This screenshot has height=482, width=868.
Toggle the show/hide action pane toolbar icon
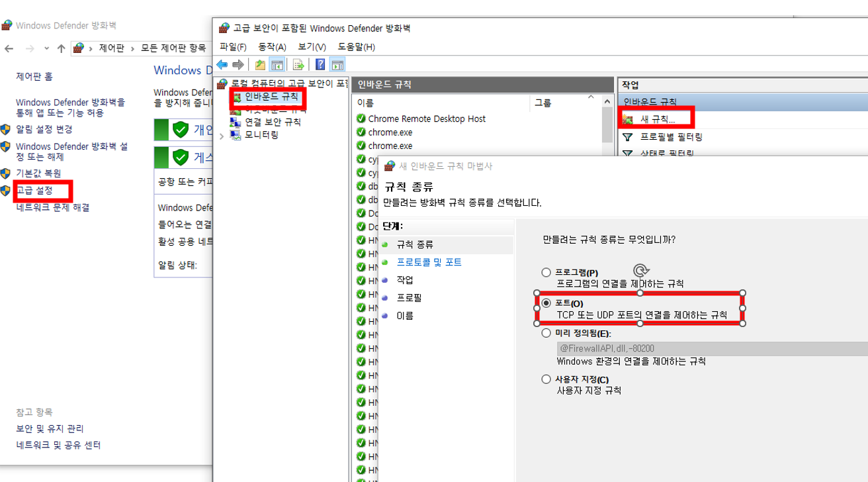coord(337,65)
